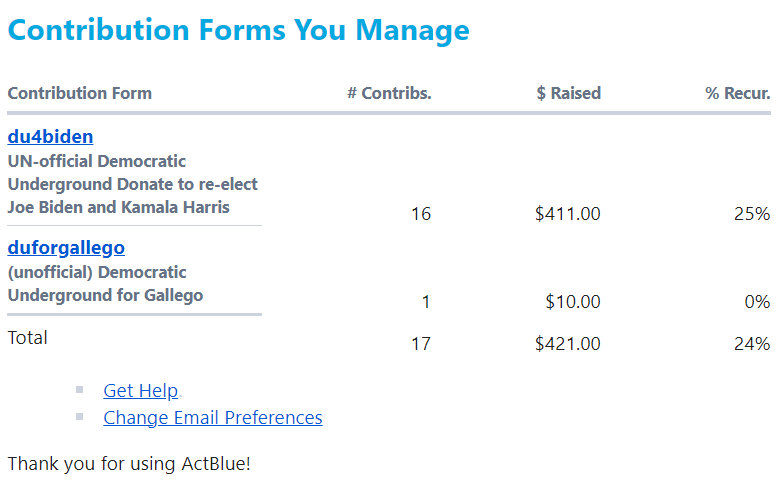Click the $10.00 raised amount
The width and height of the screenshot is (780, 483).
click(x=572, y=302)
